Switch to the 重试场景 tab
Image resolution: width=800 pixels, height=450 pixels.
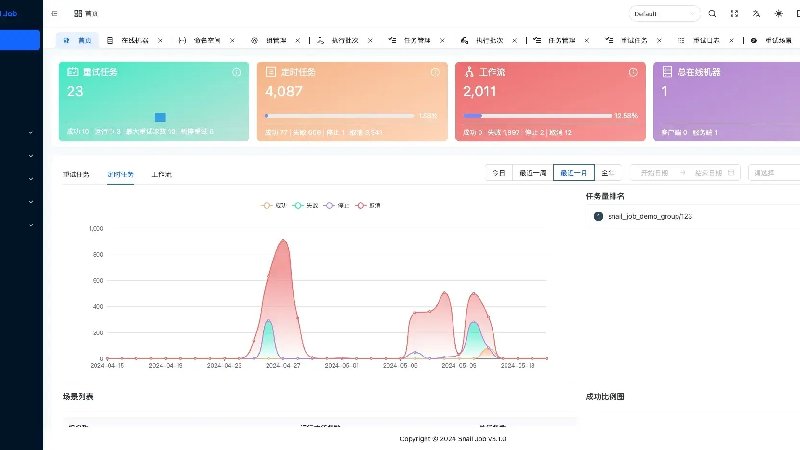(773, 40)
